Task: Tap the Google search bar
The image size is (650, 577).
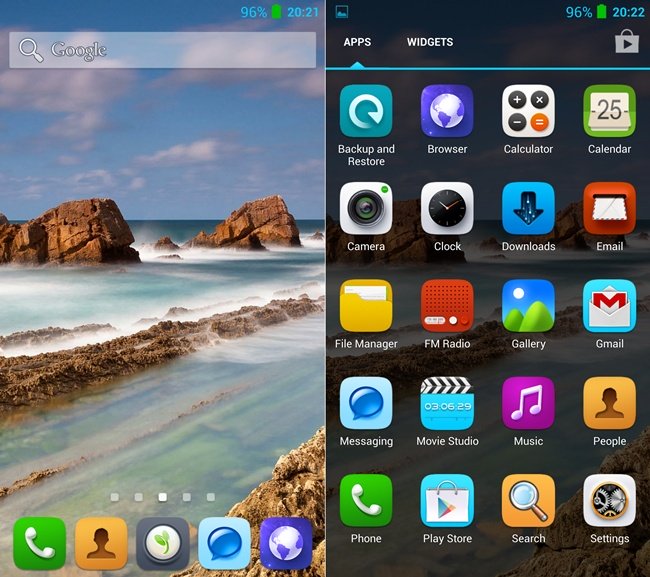Action: [x=163, y=49]
